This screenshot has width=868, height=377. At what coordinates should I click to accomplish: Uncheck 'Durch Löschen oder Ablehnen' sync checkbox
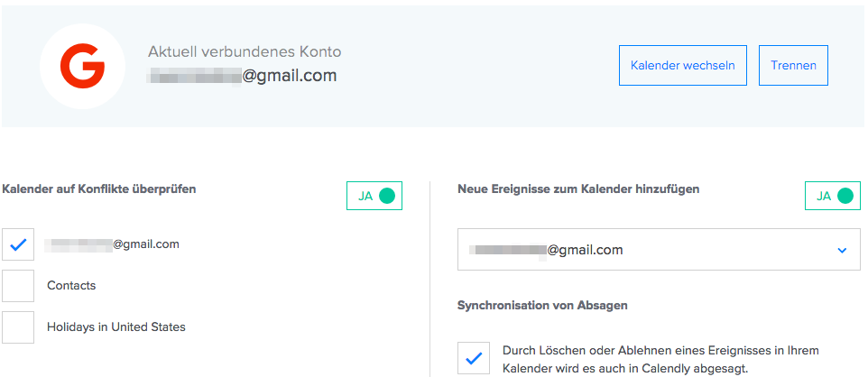point(474,358)
